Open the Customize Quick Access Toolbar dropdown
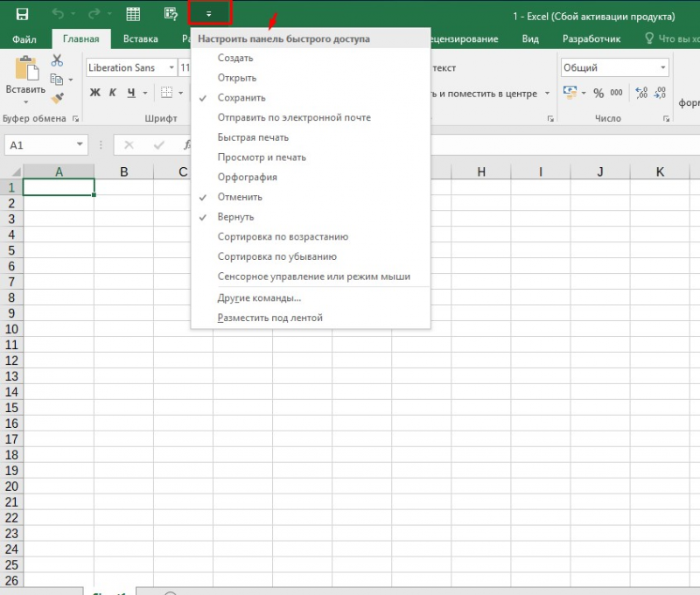Screen dimensions: 700x595 [x=209, y=14]
